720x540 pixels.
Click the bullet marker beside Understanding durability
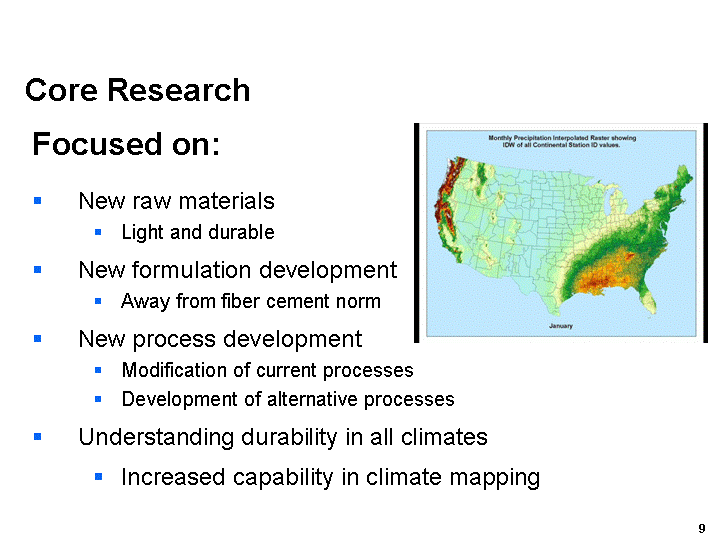click(38, 437)
